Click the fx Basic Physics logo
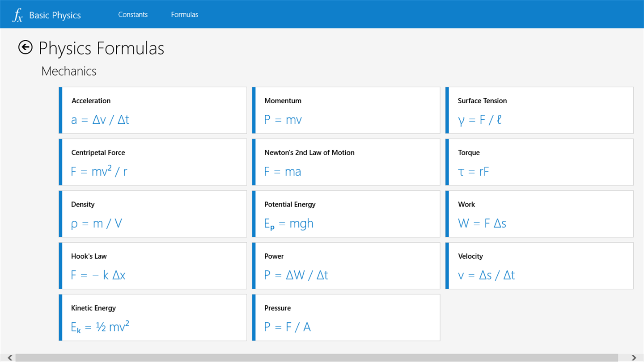The width and height of the screenshot is (644, 362). click(47, 15)
